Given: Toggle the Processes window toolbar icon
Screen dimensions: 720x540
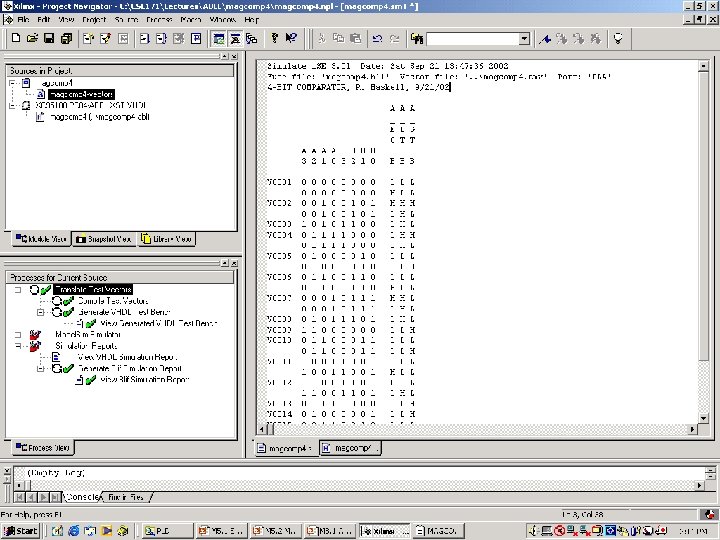Looking at the screenshot, I should tap(236, 39).
